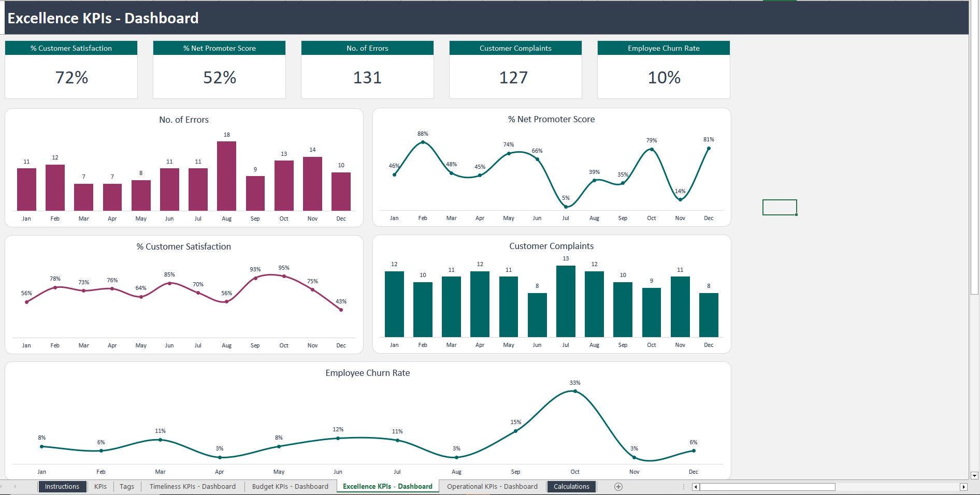Select the % Customer Satisfaction KPI card

point(71,70)
